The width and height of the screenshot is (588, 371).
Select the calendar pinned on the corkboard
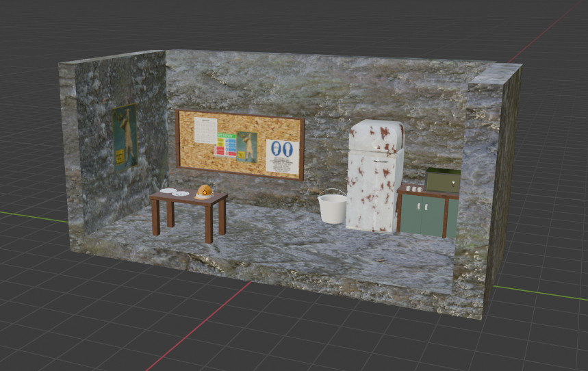pos(205,131)
